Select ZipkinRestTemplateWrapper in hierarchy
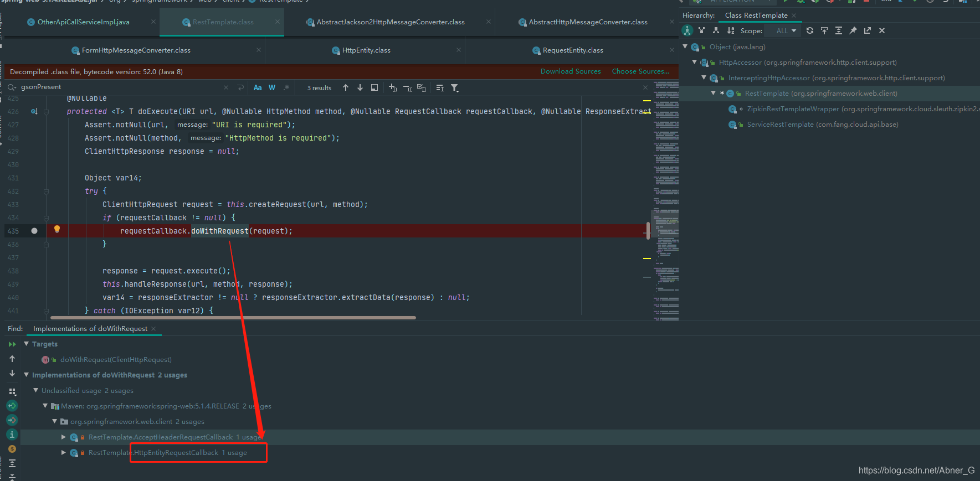 coord(854,109)
